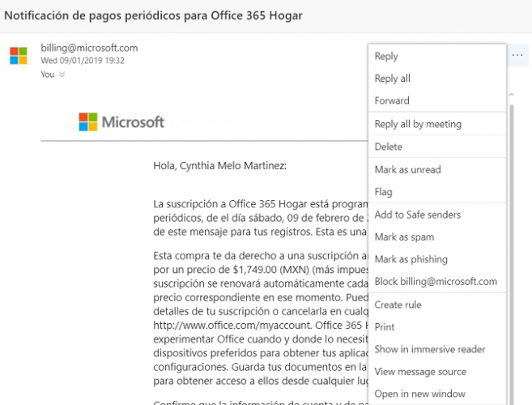Choose Print from the menu
The image size is (532, 405).
click(437, 327)
